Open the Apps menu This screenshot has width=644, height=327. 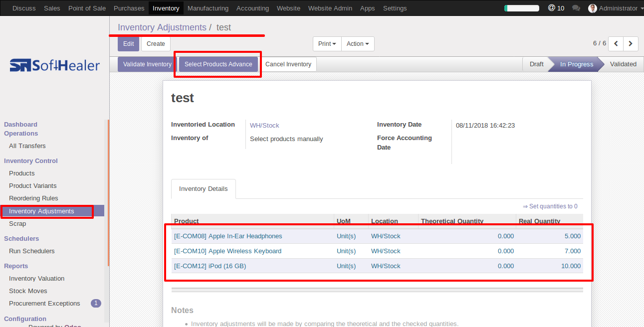click(x=368, y=8)
